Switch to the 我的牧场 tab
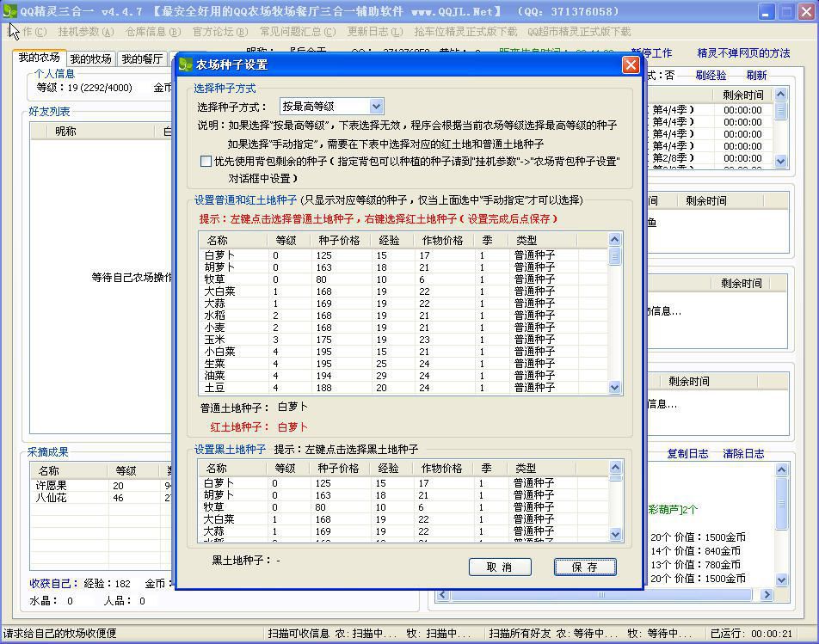Viewport: 819px width, 644px height. pos(90,59)
